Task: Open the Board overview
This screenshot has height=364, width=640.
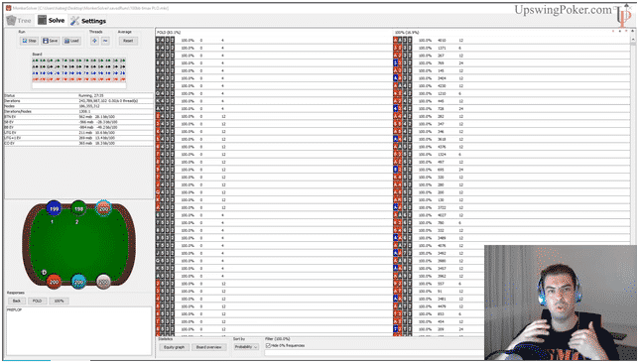Action: tap(209, 347)
